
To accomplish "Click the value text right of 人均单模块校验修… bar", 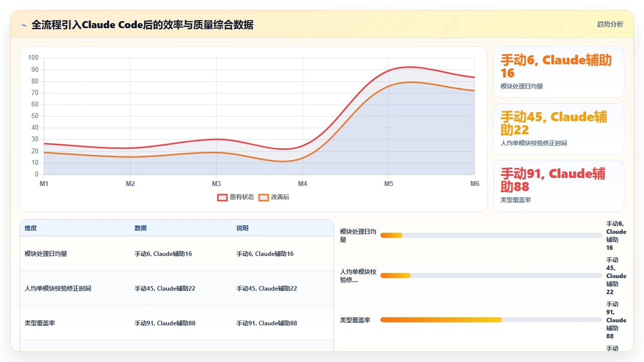I will click(616, 276).
